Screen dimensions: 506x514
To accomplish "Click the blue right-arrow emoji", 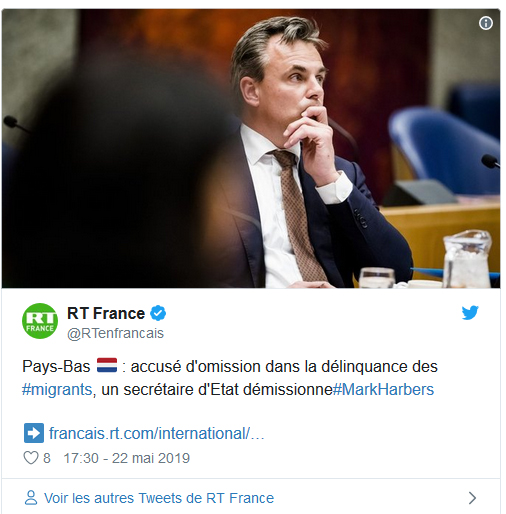I will [x=34, y=433].
